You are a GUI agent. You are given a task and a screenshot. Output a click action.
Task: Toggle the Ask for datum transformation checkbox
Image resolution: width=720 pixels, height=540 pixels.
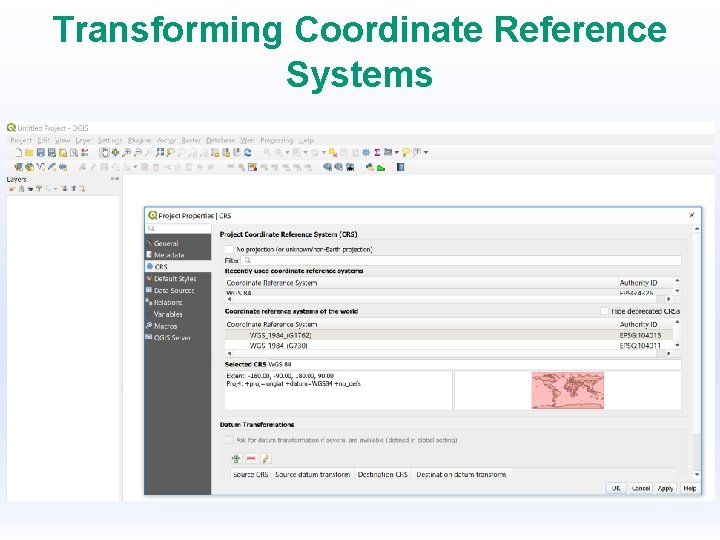pos(229,440)
